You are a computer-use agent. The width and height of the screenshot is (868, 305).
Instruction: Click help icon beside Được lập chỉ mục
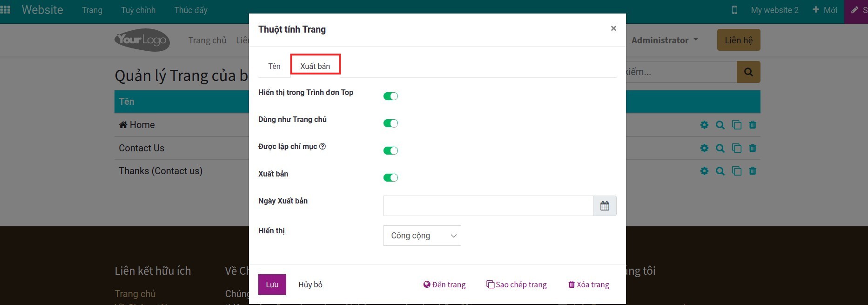323,146
